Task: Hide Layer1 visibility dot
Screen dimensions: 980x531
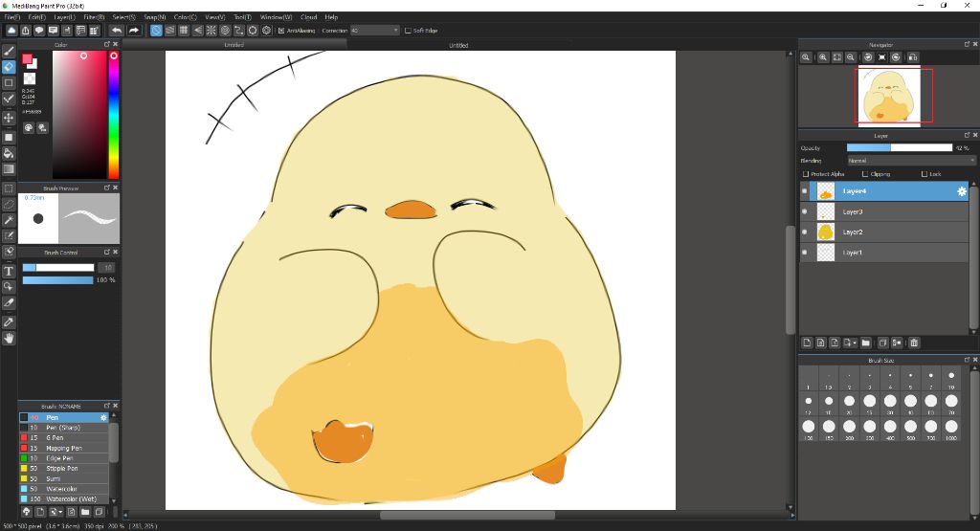Action: (804, 253)
